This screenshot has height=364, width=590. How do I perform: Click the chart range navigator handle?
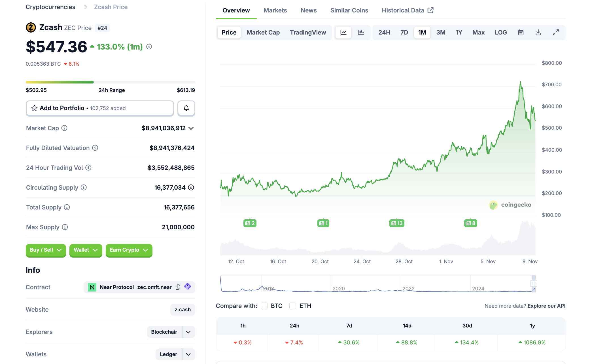(x=534, y=283)
